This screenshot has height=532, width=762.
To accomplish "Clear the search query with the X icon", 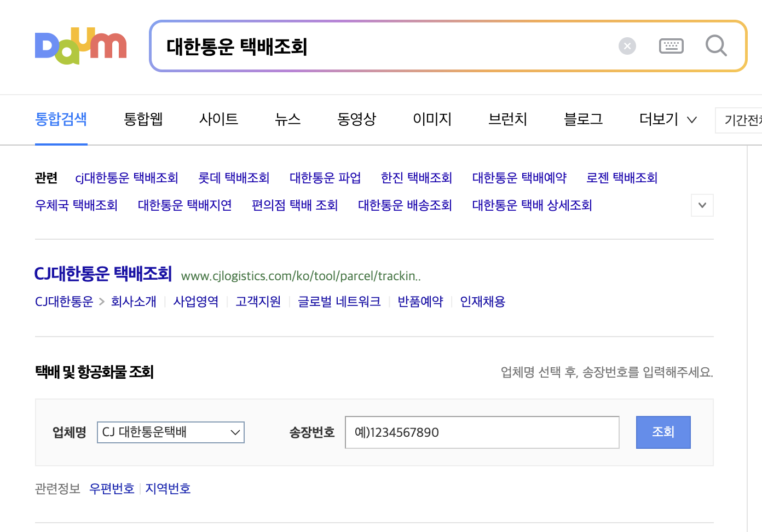I will pos(627,46).
